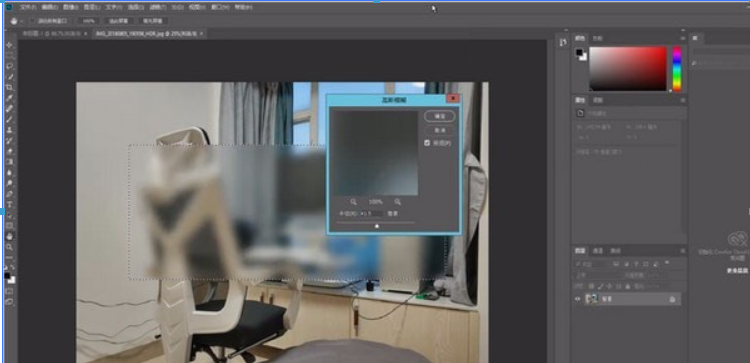Viewport: 750px width, 363px height.
Task: Pick a hue on the rainbow hue strip
Action: (677, 68)
